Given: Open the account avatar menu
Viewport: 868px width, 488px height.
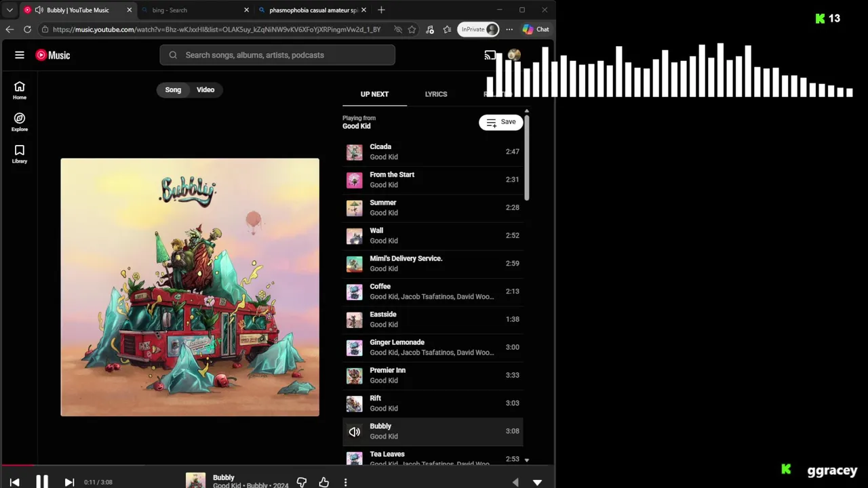Looking at the screenshot, I should tap(514, 55).
